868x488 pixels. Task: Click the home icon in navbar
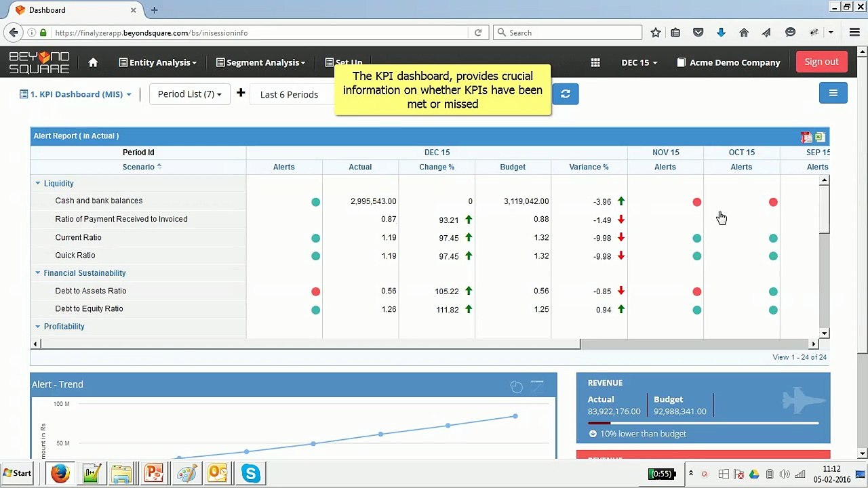tap(93, 62)
